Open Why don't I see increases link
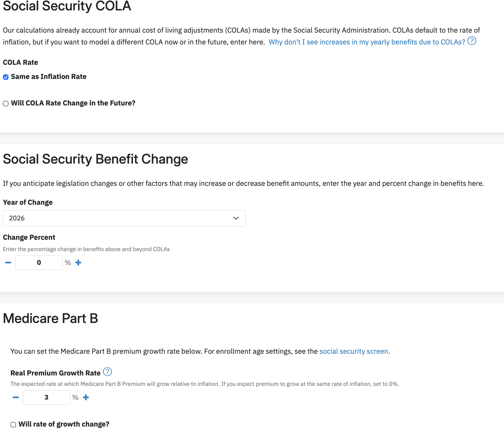Image resolution: width=504 pixels, height=436 pixels. coord(367,42)
